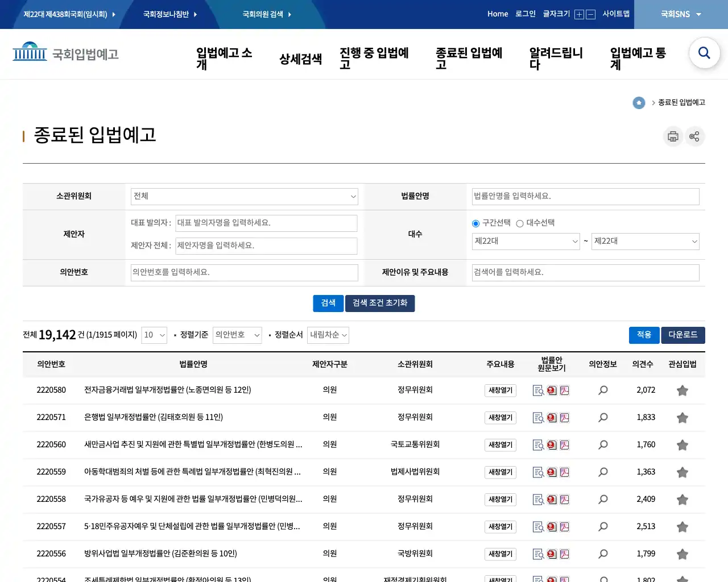Click the 대표 발의자 input field
This screenshot has width=728, height=582.
click(x=266, y=223)
